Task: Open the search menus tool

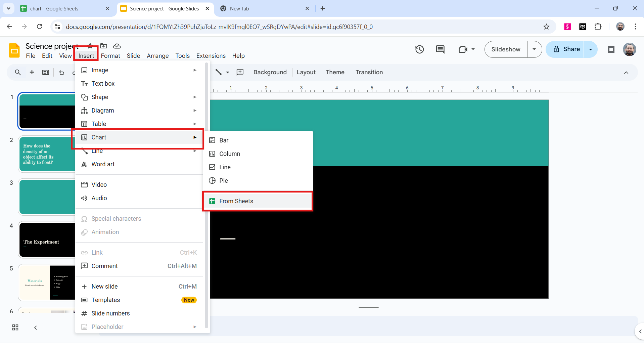Action: [x=17, y=72]
